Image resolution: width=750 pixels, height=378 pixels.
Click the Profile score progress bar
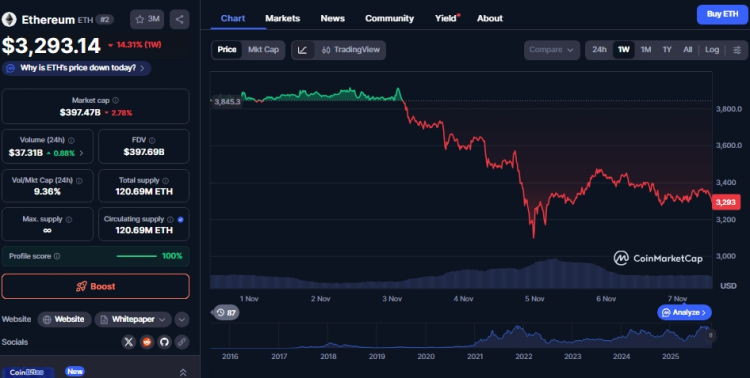pyautogui.click(x=137, y=256)
